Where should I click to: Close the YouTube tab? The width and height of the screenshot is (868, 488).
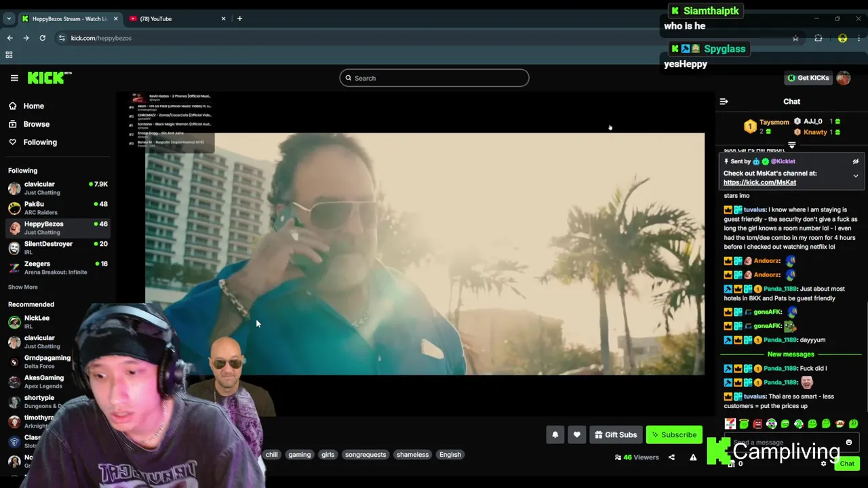[x=223, y=19]
